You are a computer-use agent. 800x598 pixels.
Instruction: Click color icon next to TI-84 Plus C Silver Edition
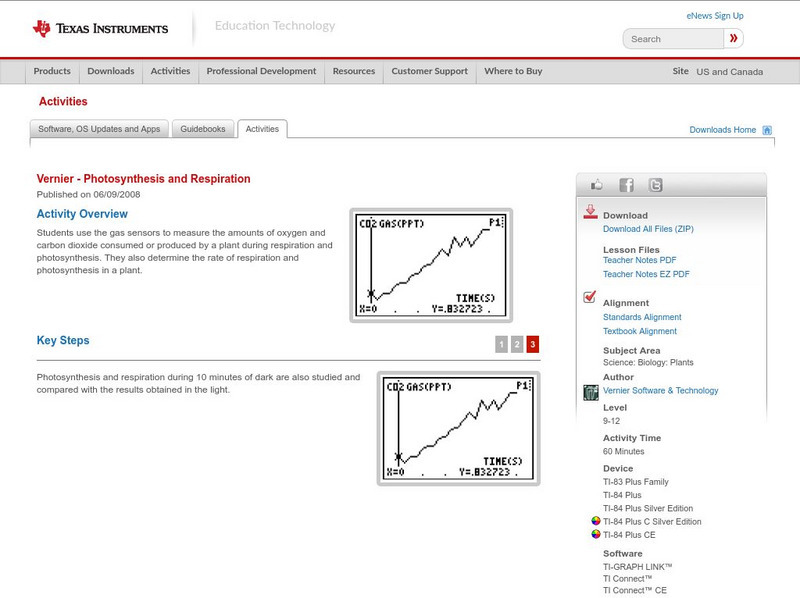[595, 521]
